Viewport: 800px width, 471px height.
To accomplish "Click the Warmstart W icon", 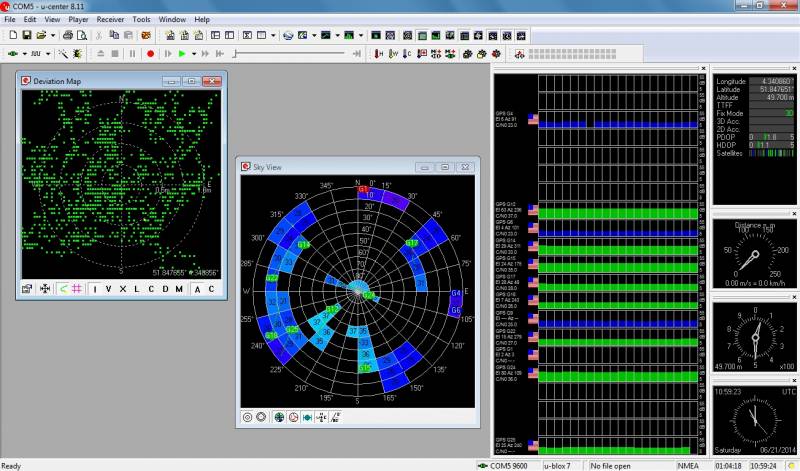I will [x=393, y=54].
